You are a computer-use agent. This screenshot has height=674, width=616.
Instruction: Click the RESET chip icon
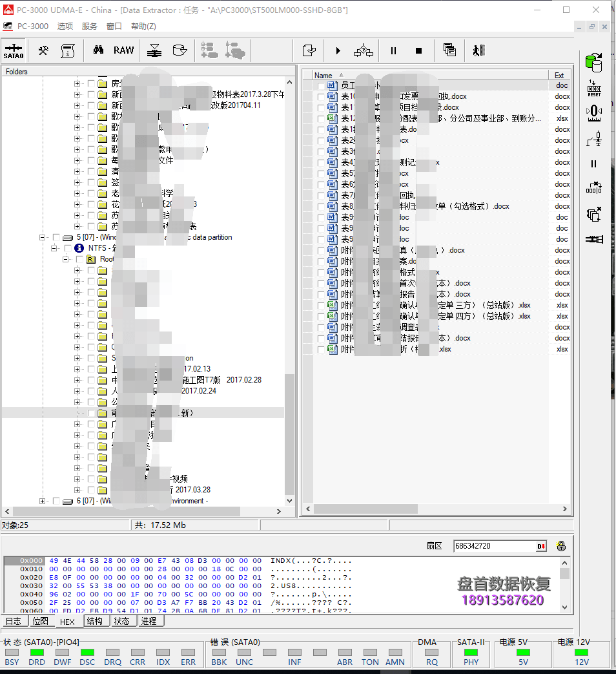(594, 88)
